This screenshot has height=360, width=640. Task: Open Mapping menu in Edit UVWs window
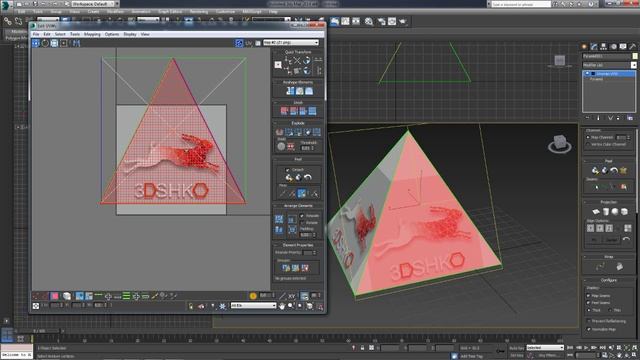(x=92, y=34)
